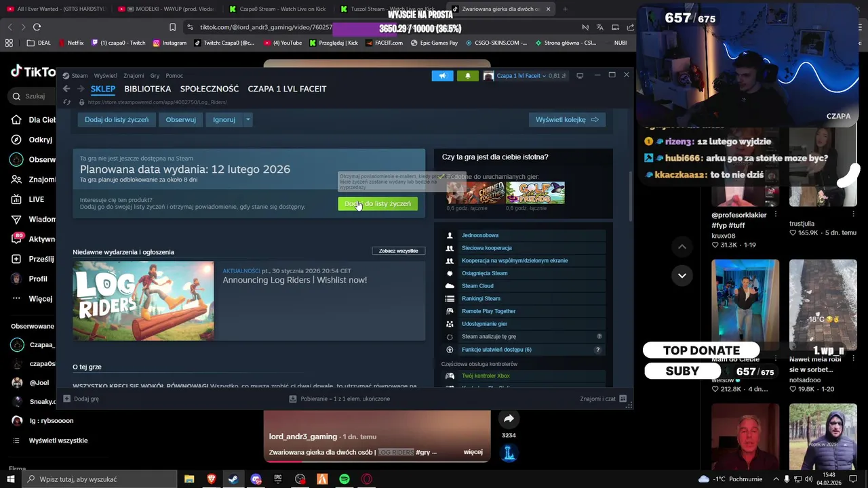Click the browser bookmark icon in address bar
Screen dimensions: 868x488
click(x=172, y=27)
